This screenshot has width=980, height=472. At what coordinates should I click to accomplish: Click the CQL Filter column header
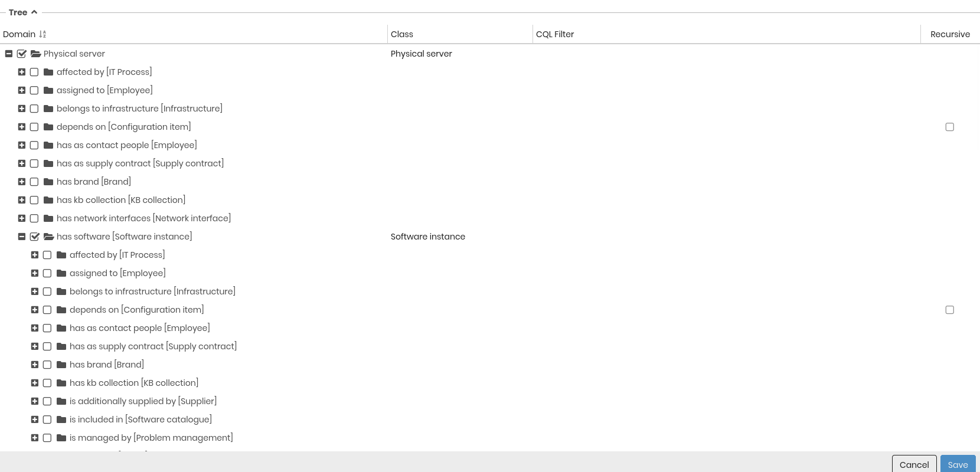pyautogui.click(x=555, y=34)
